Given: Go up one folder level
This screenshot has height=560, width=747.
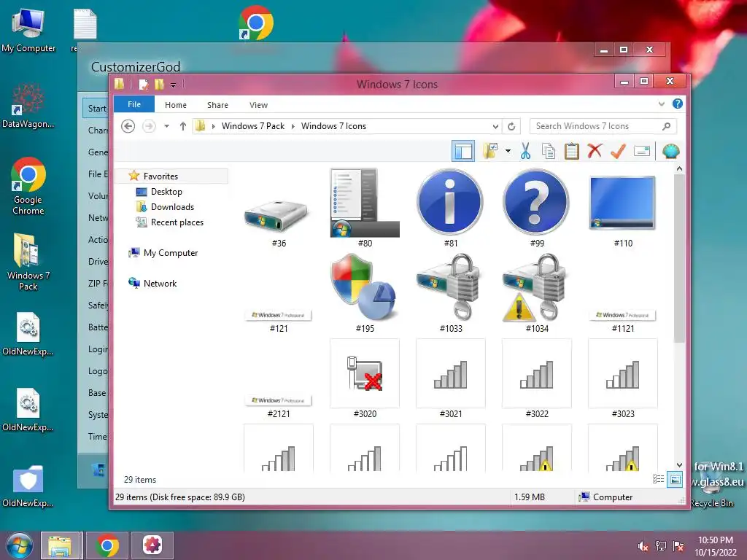Looking at the screenshot, I should [x=183, y=126].
